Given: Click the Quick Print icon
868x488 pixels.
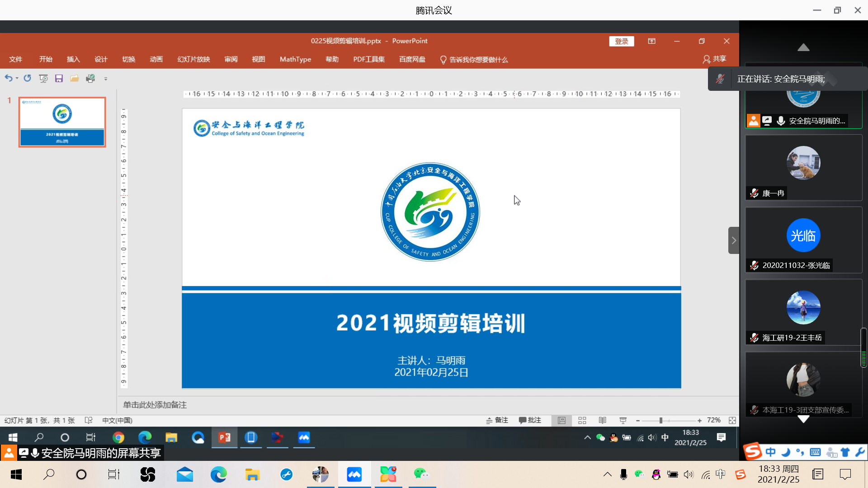Looking at the screenshot, I should click(x=90, y=78).
